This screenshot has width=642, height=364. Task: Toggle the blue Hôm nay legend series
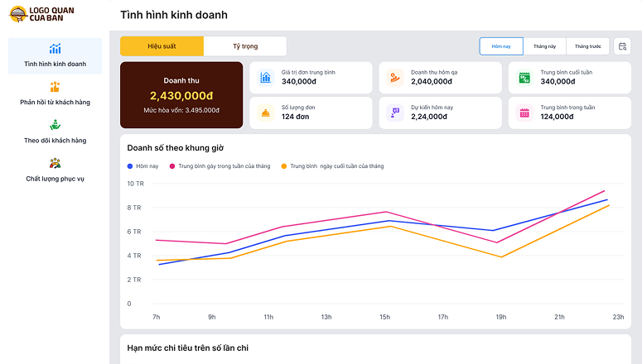tap(142, 166)
